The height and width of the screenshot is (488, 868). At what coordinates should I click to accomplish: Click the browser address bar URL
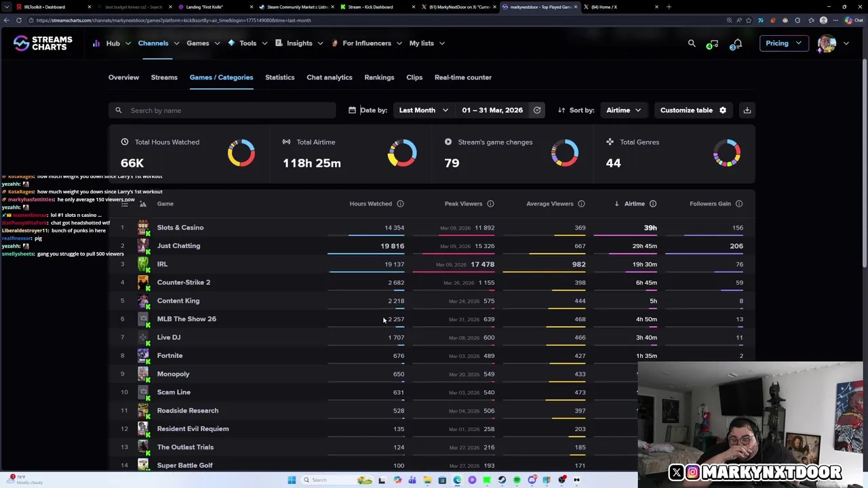coord(174,20)
